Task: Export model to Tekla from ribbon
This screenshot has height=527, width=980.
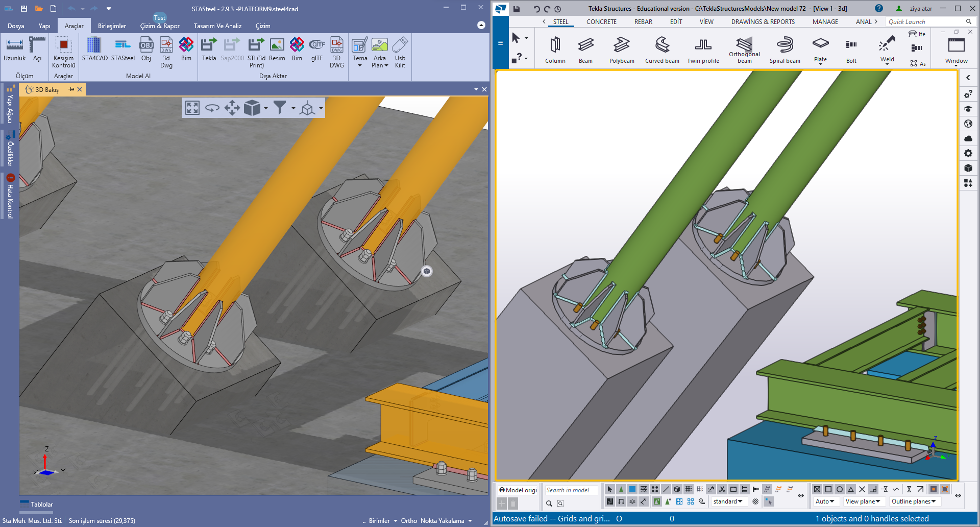Action: 209,50
